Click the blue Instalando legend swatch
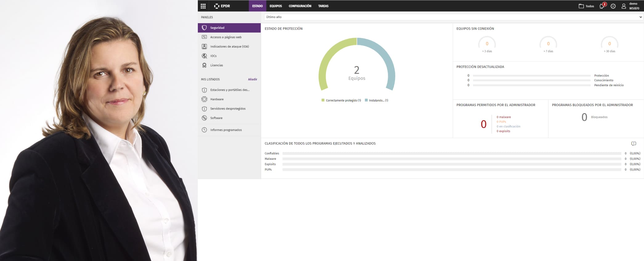 (x=366, y=100)
